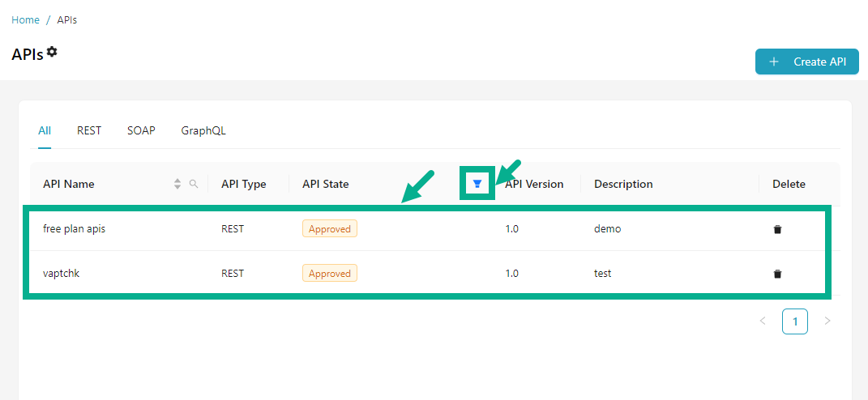Click the Create API button
Viewport: 868px width, 400px height.
point(806,62)
